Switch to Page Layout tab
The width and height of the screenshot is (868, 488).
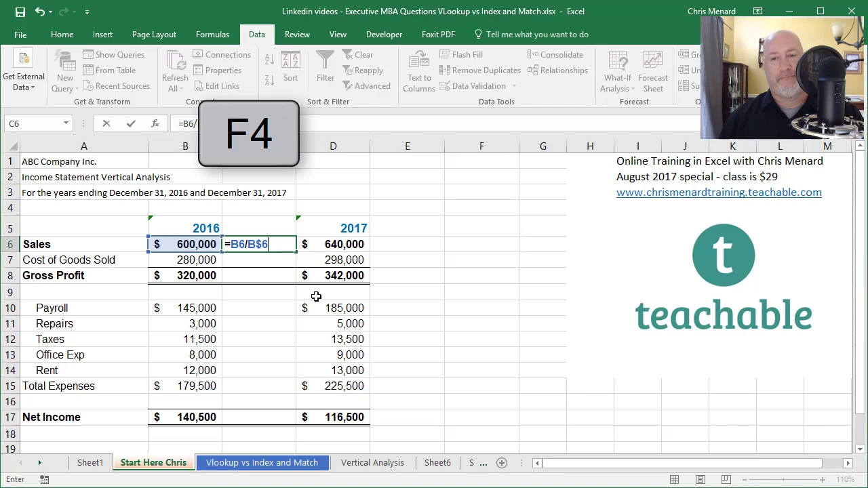coord(154,35)
